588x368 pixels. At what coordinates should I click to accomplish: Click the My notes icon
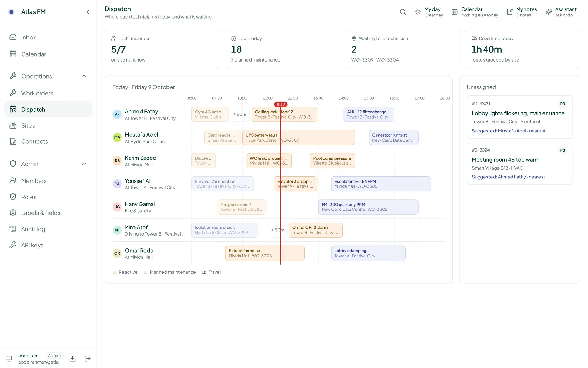(510, 12)
